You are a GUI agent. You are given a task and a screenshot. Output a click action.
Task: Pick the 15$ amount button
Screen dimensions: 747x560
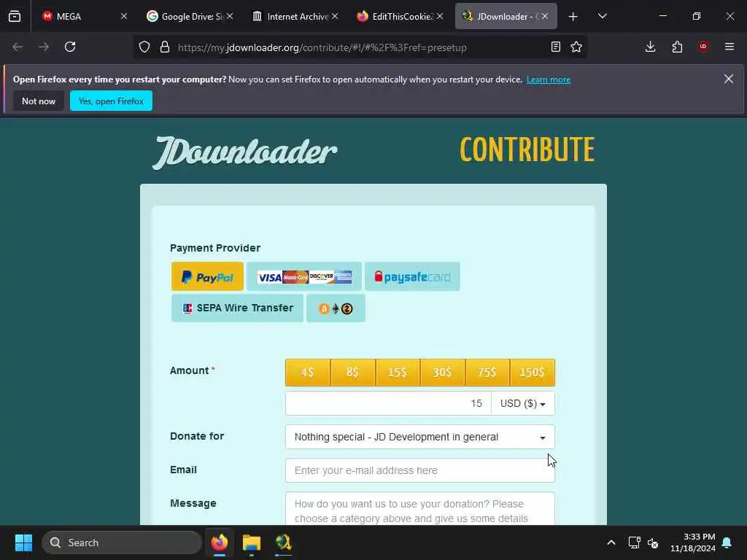click(x=398, y=373)
